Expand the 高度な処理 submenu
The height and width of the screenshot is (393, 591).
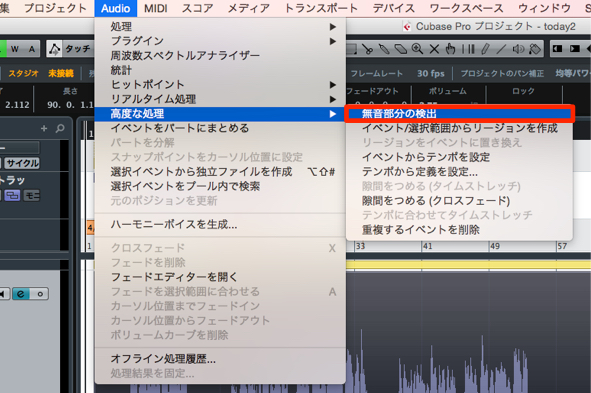click(x=220, y=114)
